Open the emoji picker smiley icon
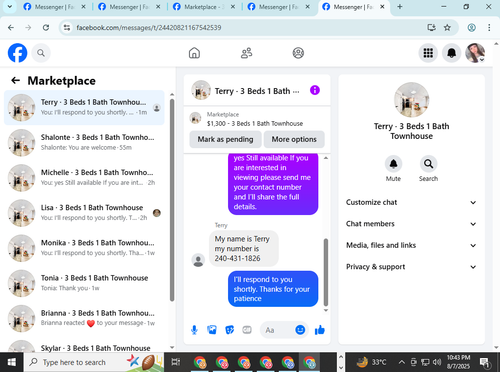 coord(300,330)
